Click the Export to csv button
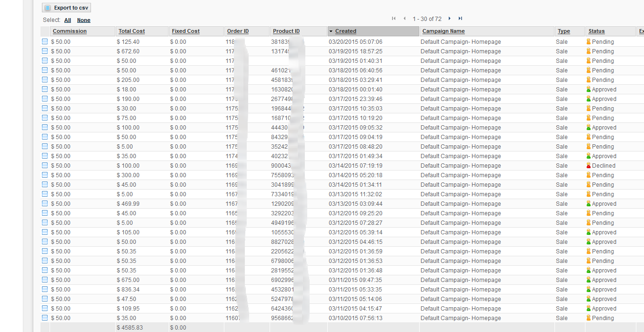 (x=66, y=8)
